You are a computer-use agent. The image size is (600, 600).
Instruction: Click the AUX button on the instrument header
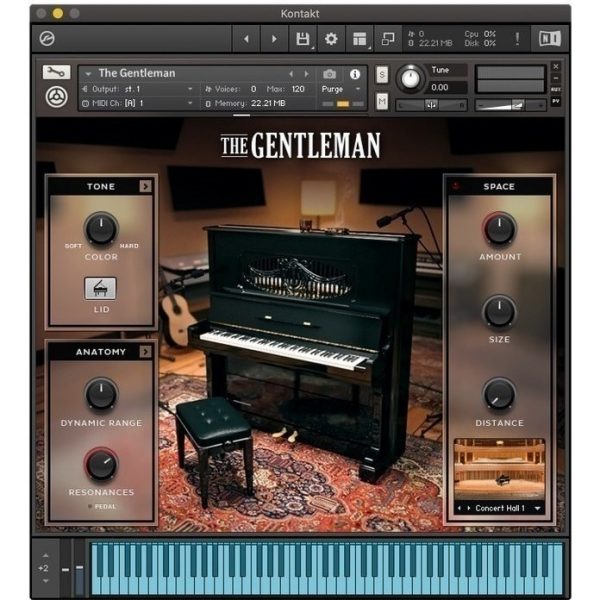point(556,89)
